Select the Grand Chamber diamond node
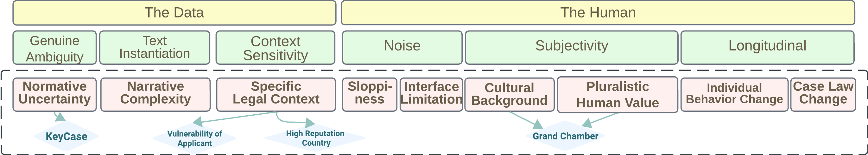Image resolution: width=868 pixels, height=155 pixels. coord(565,136)
